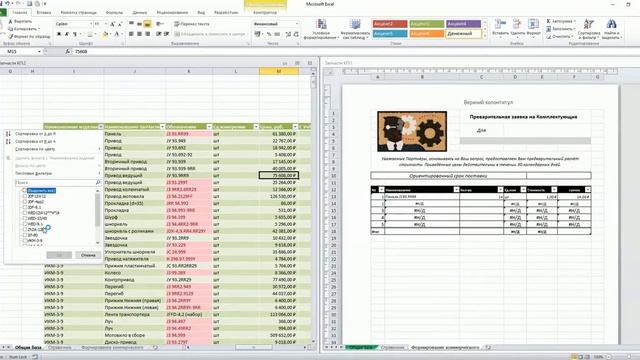
Task: Open Conditional Formatting in the ribbon
Action: pos(321,29)
